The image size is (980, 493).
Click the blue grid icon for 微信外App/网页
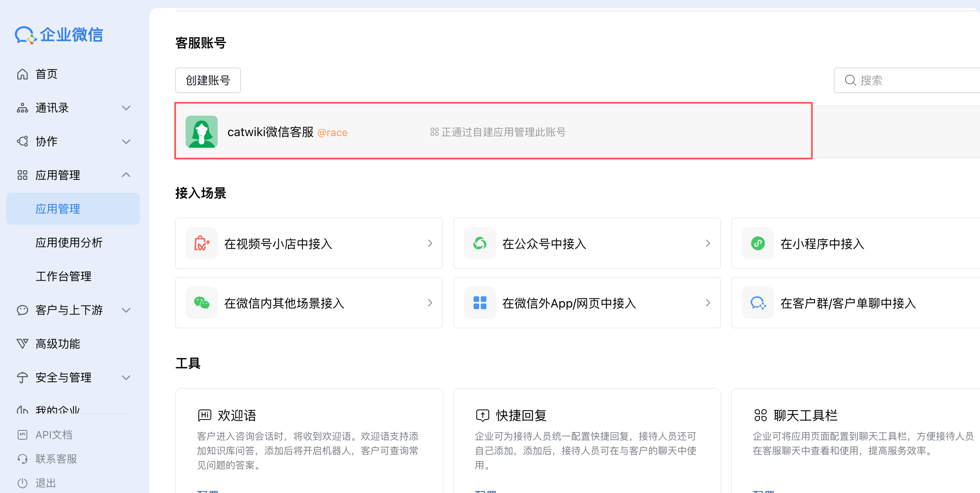(x=480, y=303)
